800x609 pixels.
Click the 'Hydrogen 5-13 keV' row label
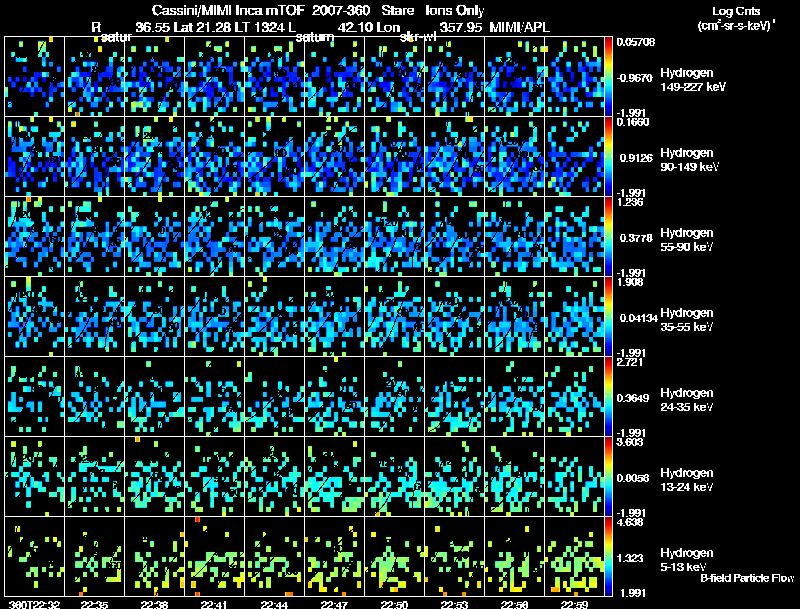pos(686,560)
